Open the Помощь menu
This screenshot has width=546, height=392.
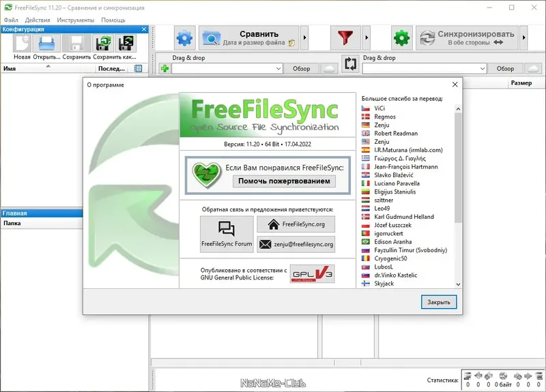coord(113,20)
